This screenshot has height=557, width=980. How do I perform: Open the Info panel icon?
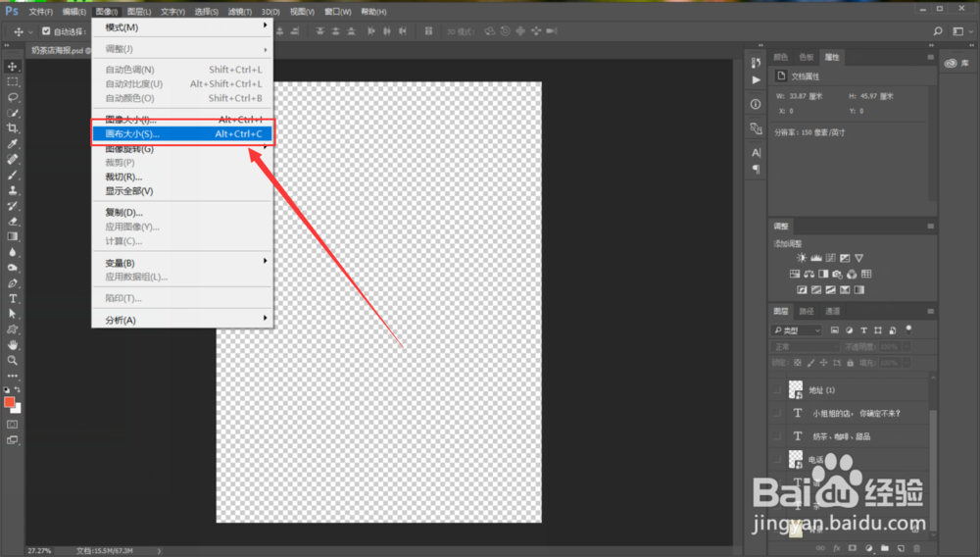point(756,104)
